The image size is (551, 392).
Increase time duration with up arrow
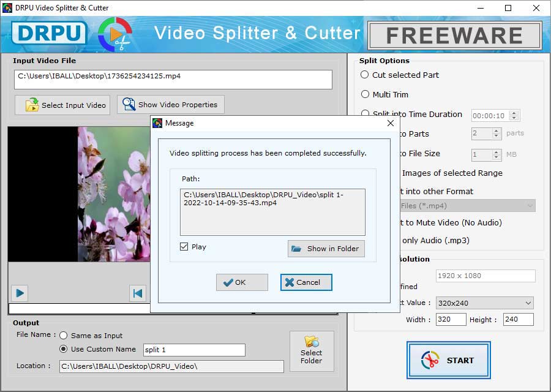(x=514, y=113)
